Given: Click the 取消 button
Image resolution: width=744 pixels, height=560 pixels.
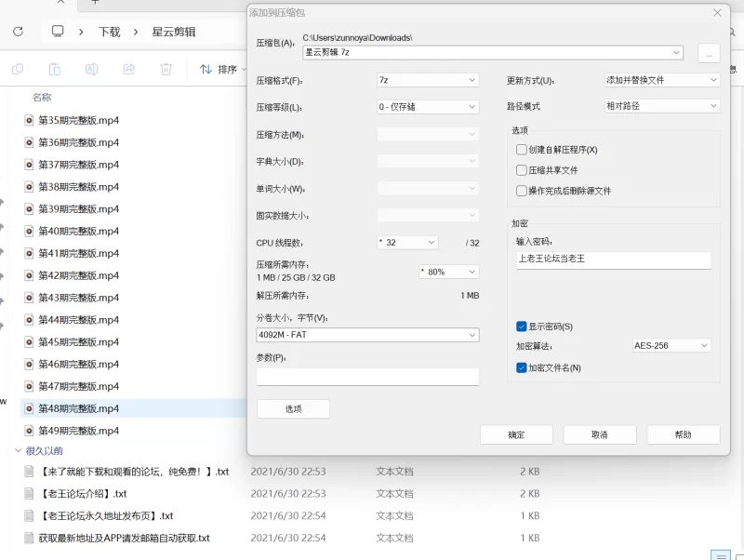Looking at the screenshot, I should click(600, 434).
